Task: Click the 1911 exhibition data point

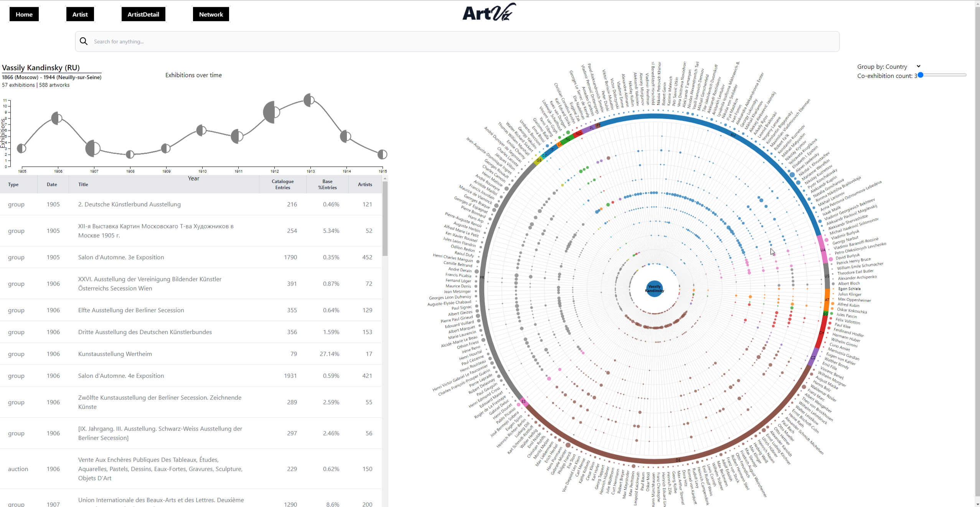Action: pos(237,136)
